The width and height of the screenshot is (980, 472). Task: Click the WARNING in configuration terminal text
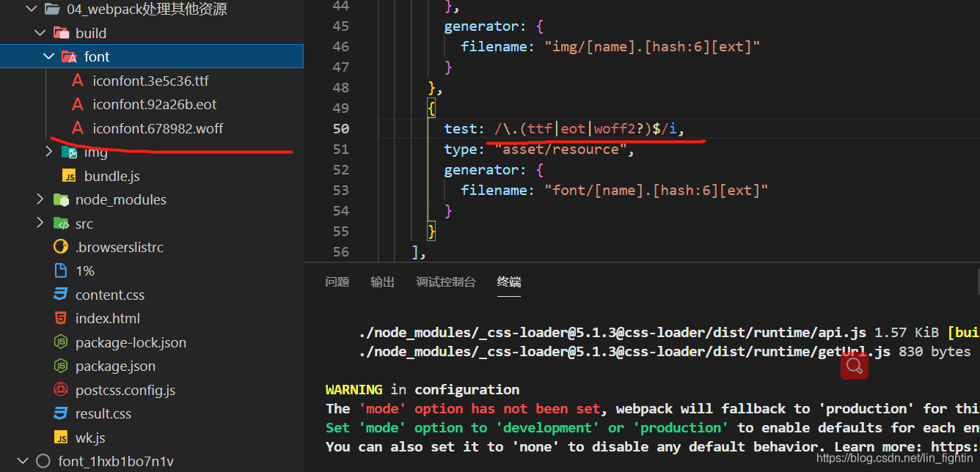coord(423,389)
